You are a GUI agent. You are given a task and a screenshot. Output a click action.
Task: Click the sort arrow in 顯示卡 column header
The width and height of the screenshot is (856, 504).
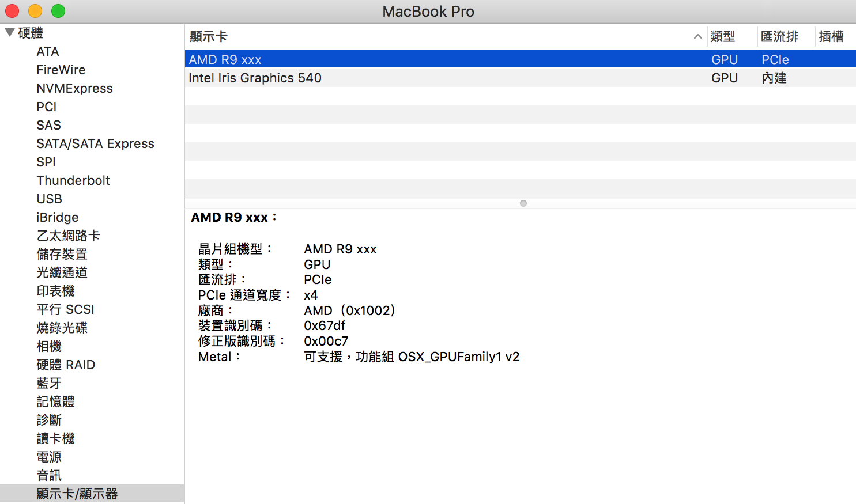(x=697, y=37)
